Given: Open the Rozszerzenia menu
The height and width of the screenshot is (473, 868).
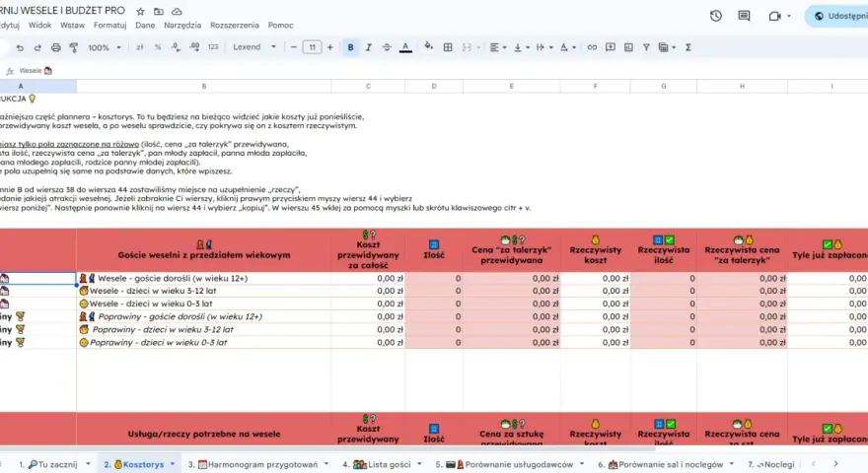Looking at the screenshot, I should 234,26.
